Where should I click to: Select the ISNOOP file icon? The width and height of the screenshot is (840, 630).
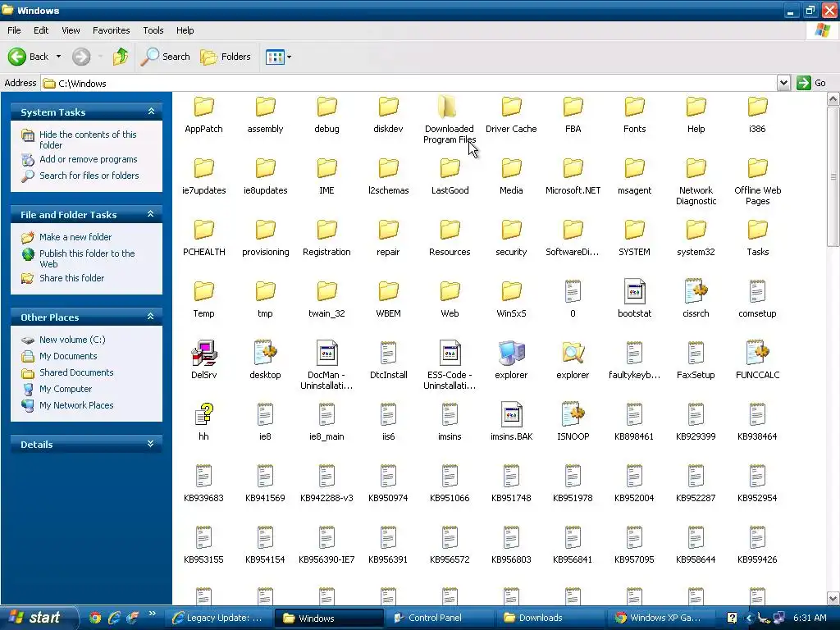(x=573, y=414)
